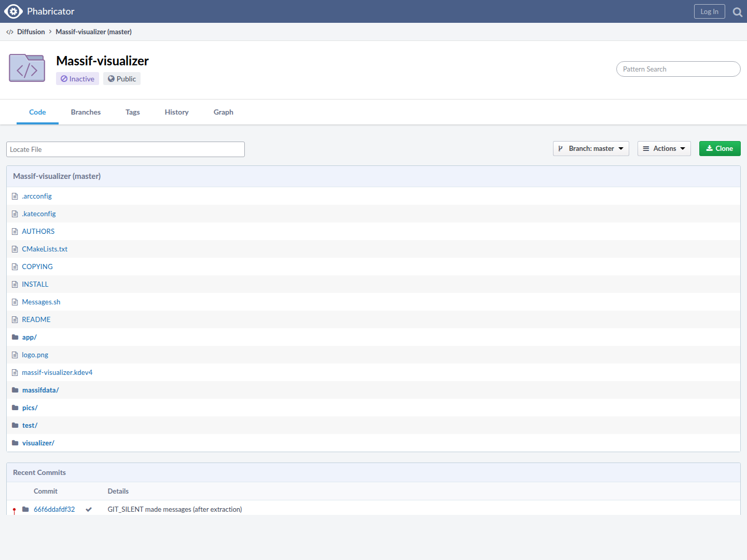This screenshot has height=560, width=747.
Task: Browse the massifdata/ directory
Action: tap(40, 390)
